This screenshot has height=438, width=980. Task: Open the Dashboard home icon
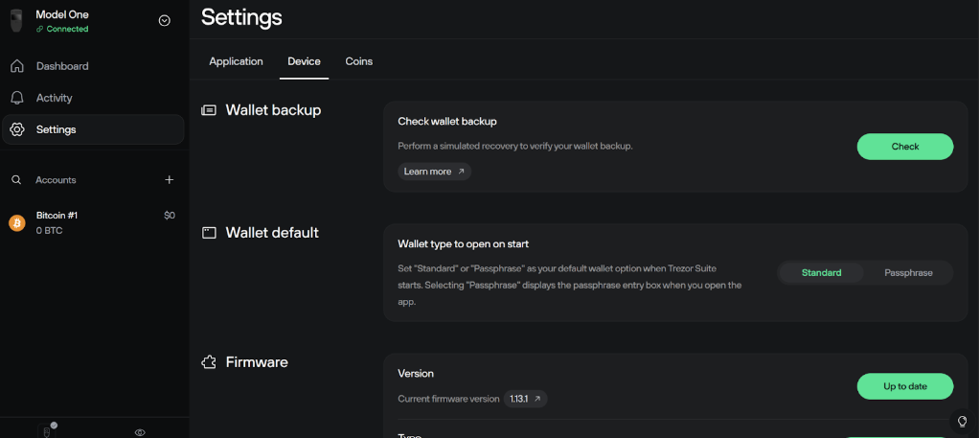(17, 66)
